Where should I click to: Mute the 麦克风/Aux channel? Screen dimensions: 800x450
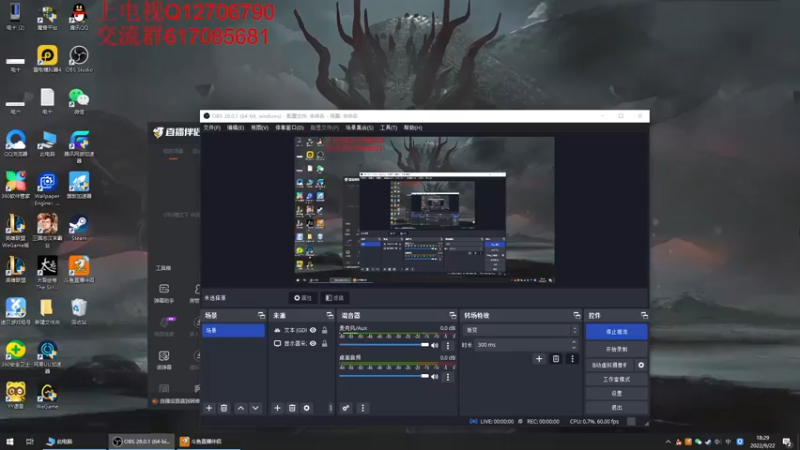[435, 345]
